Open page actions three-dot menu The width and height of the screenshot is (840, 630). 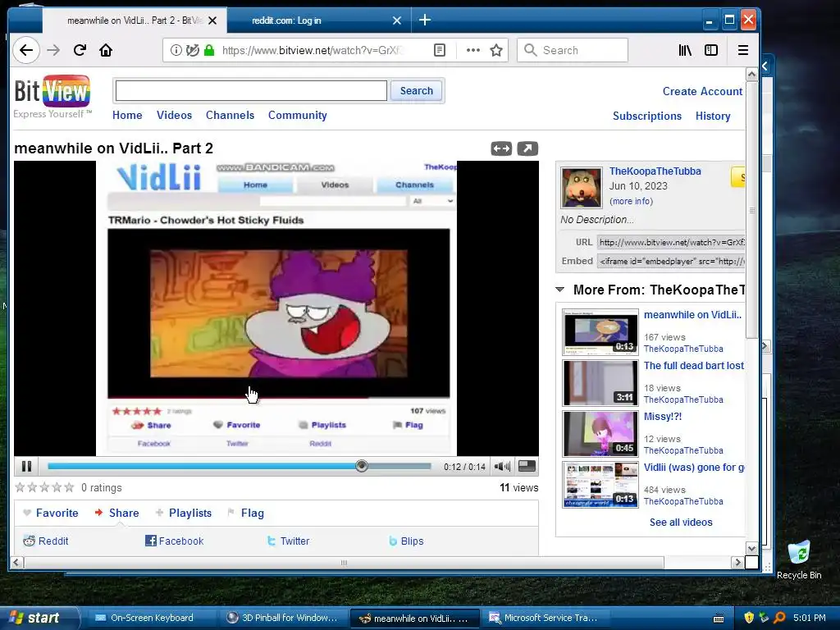tap(473, 50)
